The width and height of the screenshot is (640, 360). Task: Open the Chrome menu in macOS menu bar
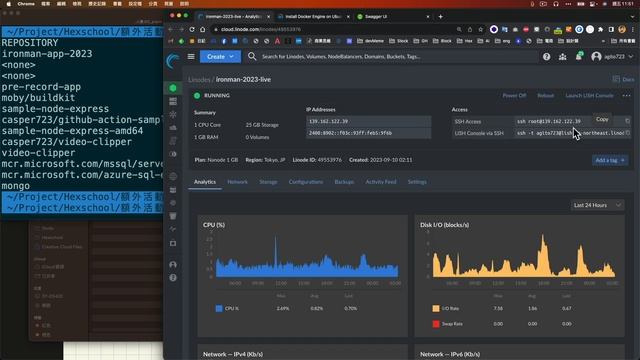click(26, 4)
